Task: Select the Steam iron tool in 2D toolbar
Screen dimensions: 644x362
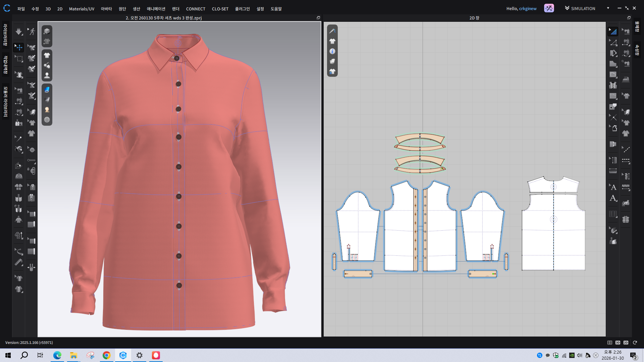Action: (626, 80)
